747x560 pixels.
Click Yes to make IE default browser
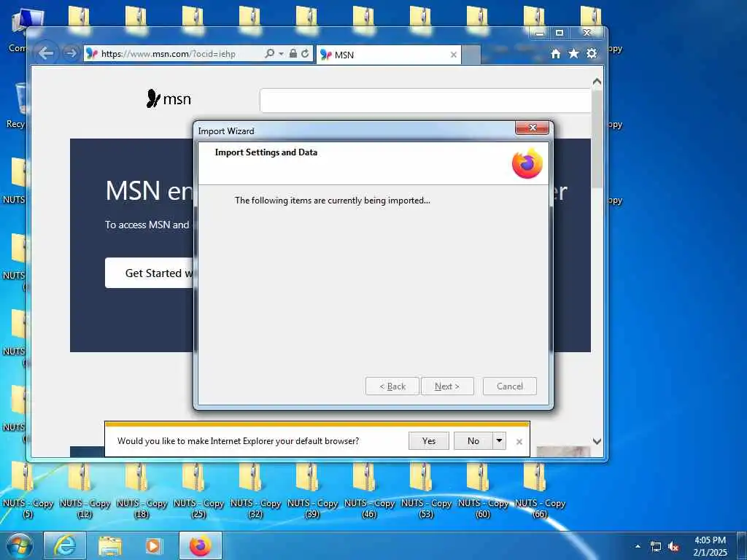pyautogui.click(x=429, y=441)
